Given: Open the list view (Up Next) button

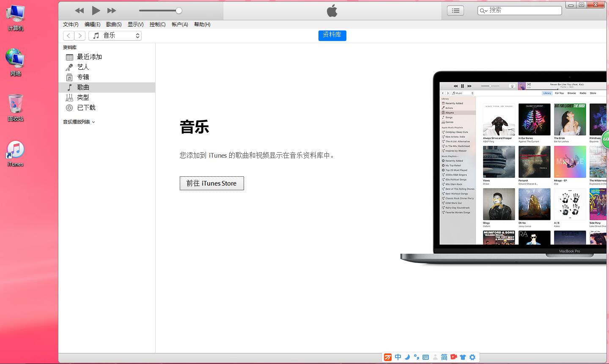Looking at the screenshot, I should coord(455,11).
